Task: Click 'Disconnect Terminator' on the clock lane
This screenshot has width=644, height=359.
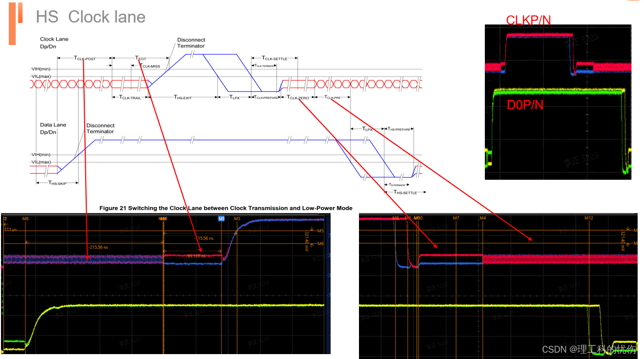Action: [x=191, y=43]
